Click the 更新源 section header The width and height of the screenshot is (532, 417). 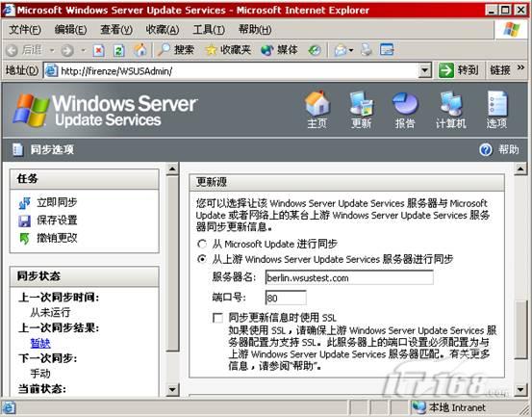346,182
